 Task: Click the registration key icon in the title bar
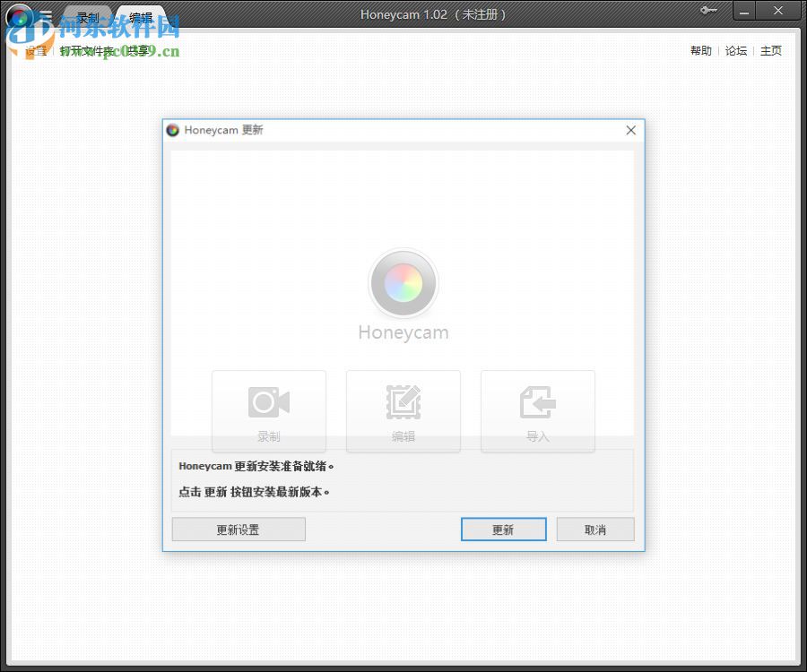[708, 12]
